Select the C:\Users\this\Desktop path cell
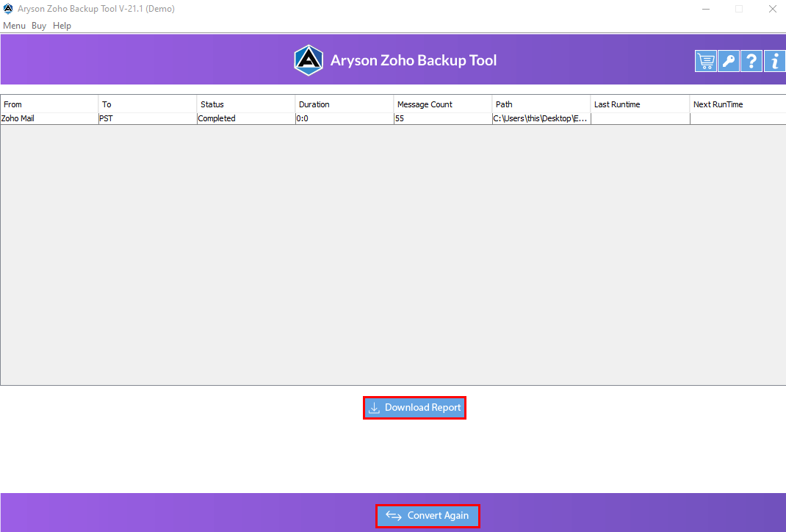This screenshot has height=532, width=786. (541, 119)
